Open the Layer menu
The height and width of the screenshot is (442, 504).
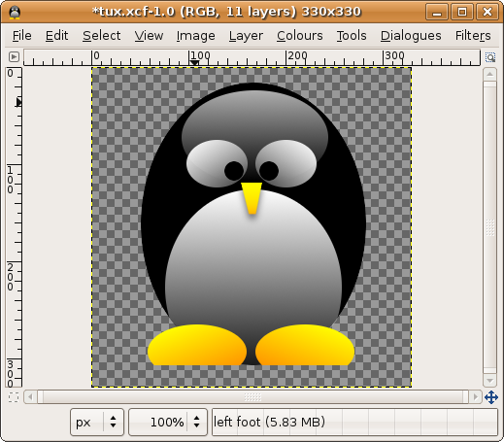click(x=246, y=36)
